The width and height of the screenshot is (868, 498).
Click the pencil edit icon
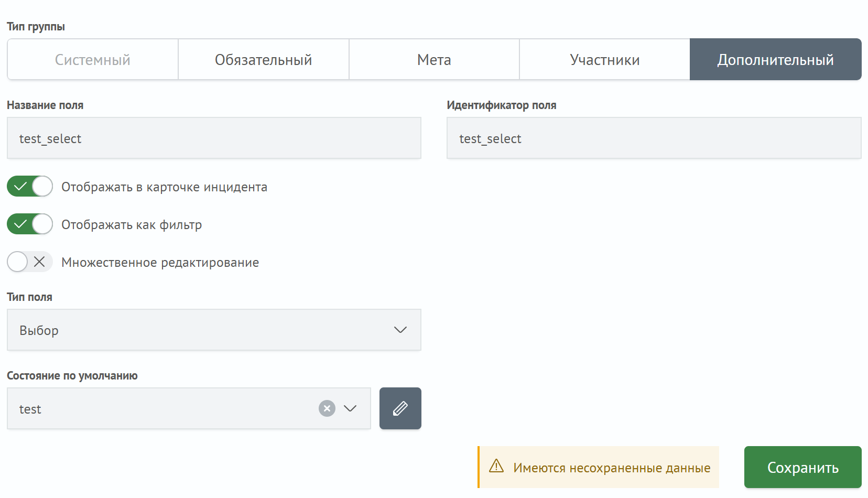tap(400, 408)
